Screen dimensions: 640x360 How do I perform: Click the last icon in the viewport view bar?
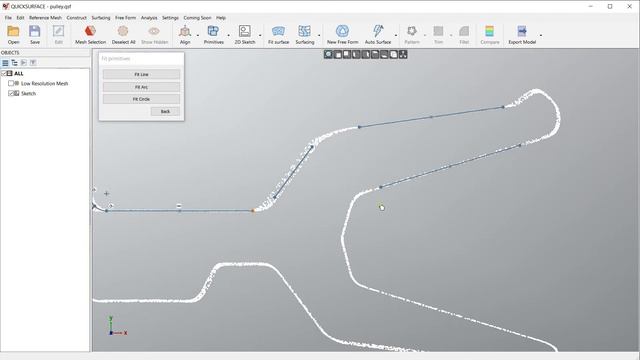[403, 55]
